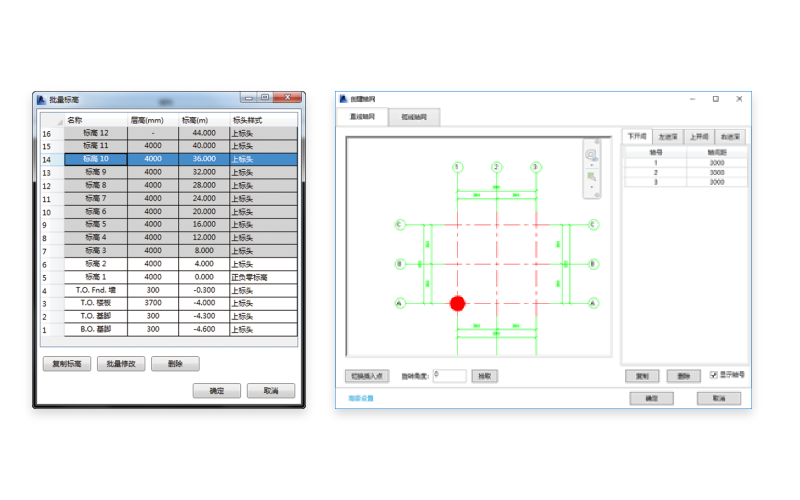
Task: Click row header number 16
Action: coord(53,133)
